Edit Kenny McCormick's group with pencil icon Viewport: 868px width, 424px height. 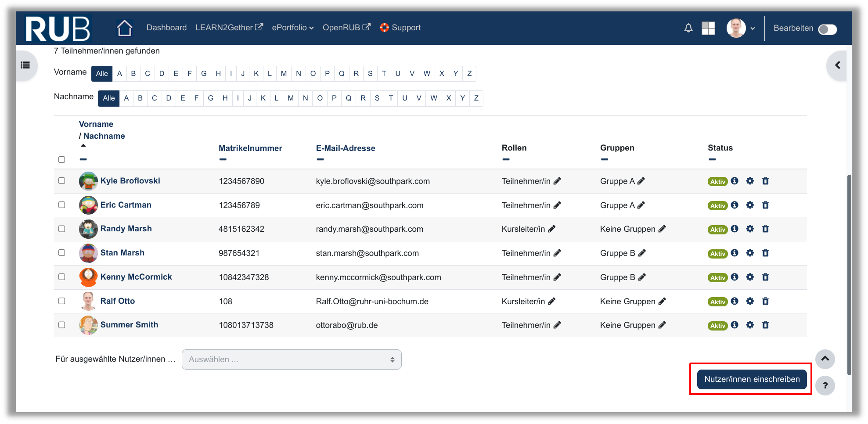coord(642,277)
